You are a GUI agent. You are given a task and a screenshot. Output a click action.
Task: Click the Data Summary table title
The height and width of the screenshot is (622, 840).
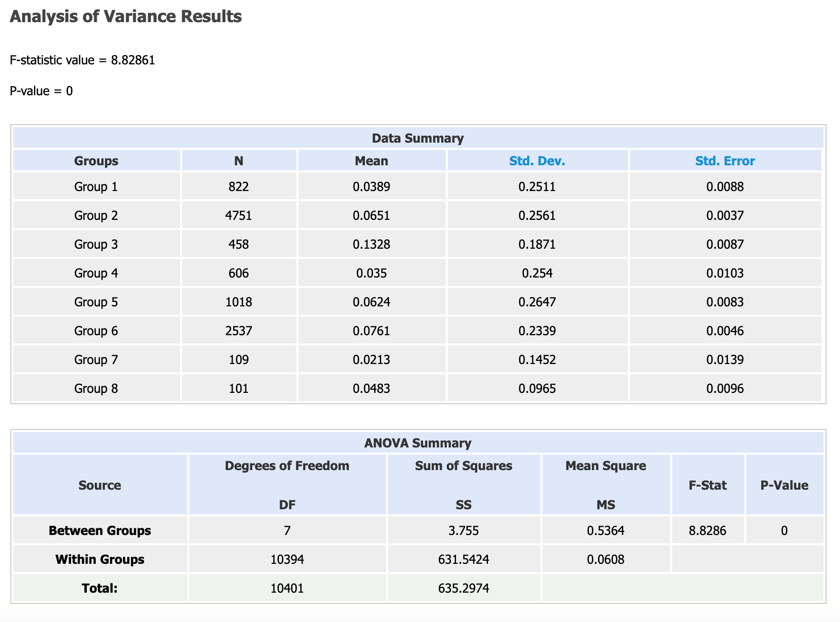pyautogui.click(x=417, y=139)
